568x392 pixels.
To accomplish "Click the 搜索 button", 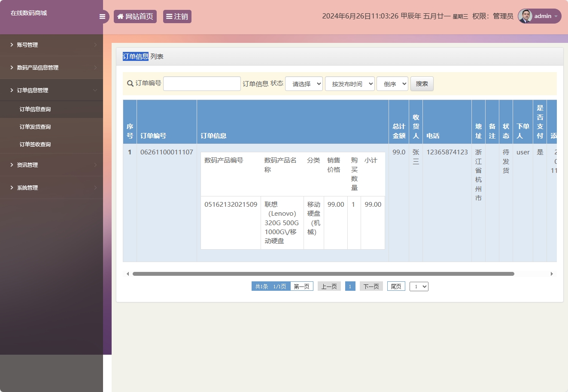I will (x=422, y=84).
